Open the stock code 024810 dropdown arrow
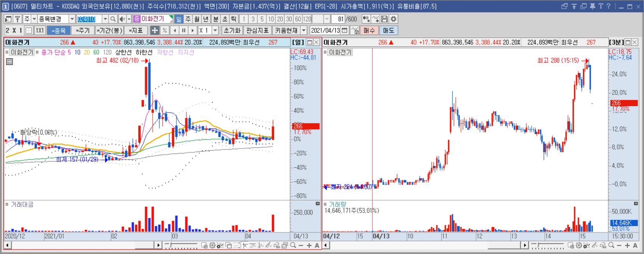Screen dimensions: 644x254 pyautogui.click(x=105, y=19)
